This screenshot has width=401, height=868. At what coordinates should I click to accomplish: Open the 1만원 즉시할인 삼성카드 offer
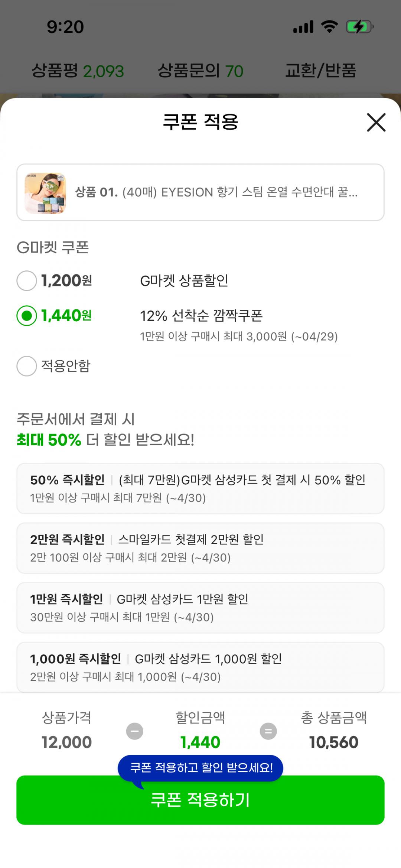tap(200, 608)
